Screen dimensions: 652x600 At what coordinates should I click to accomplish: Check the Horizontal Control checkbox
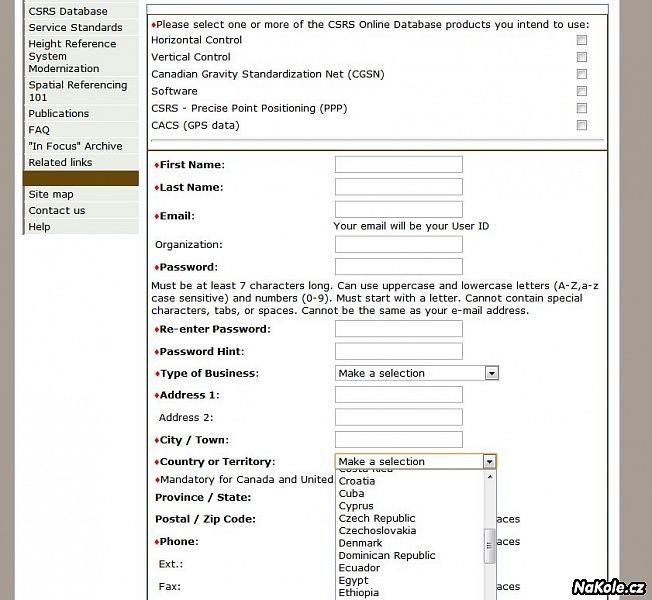581,40
